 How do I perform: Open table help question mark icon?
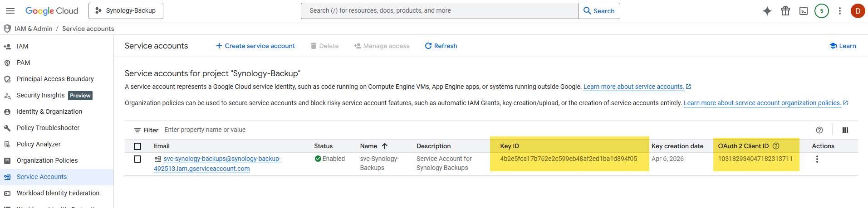[x=819, y=130]
